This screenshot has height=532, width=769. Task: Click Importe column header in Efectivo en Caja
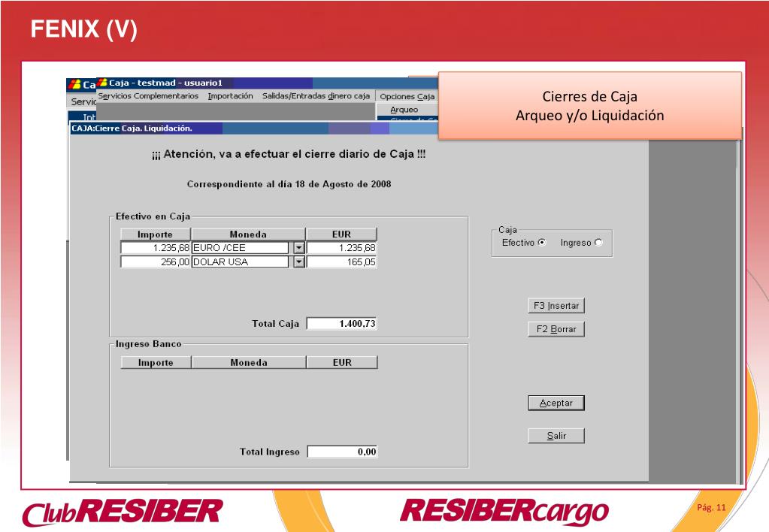click(x=155, y=234)
